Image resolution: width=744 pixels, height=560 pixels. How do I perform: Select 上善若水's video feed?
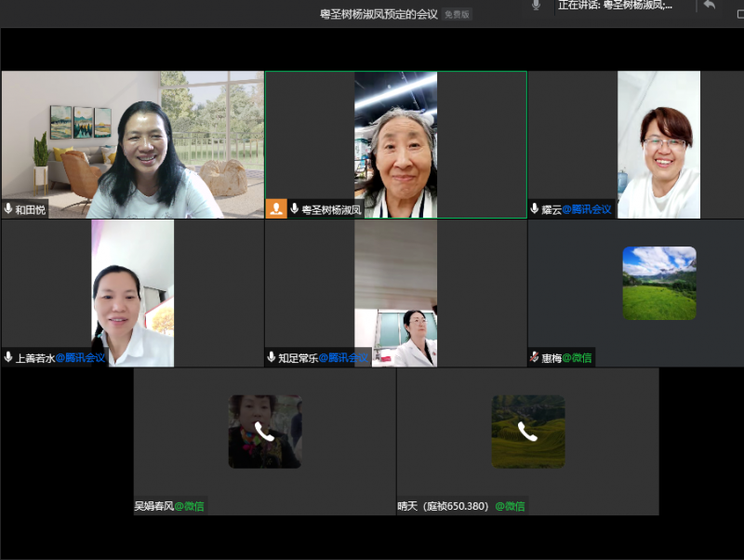point(132,293)
